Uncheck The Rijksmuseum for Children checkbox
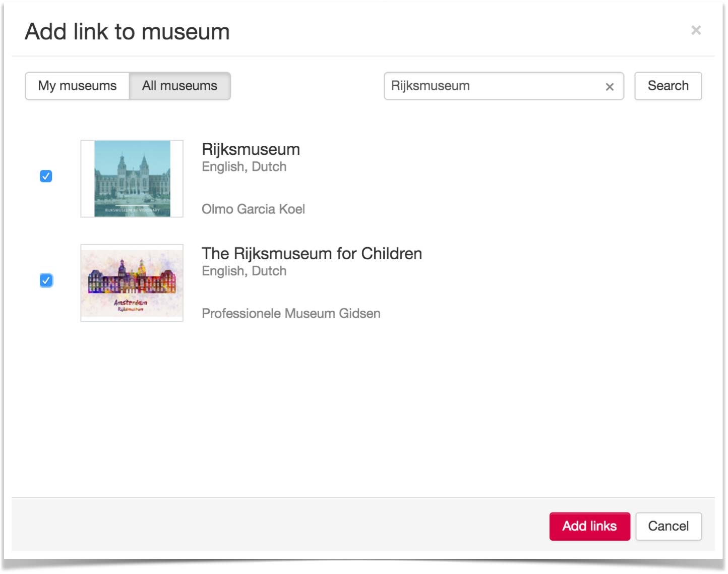This screenshot has width=728, height=574. pos(46,280)
